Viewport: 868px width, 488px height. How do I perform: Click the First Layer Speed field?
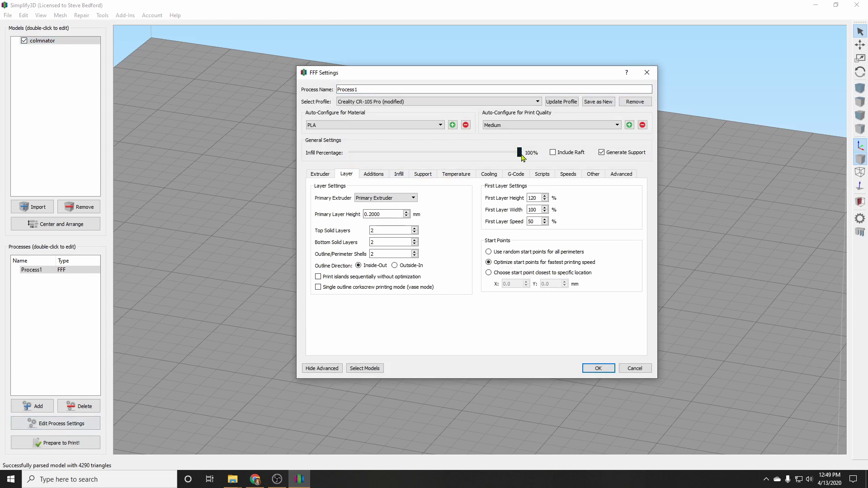(534, 221)
